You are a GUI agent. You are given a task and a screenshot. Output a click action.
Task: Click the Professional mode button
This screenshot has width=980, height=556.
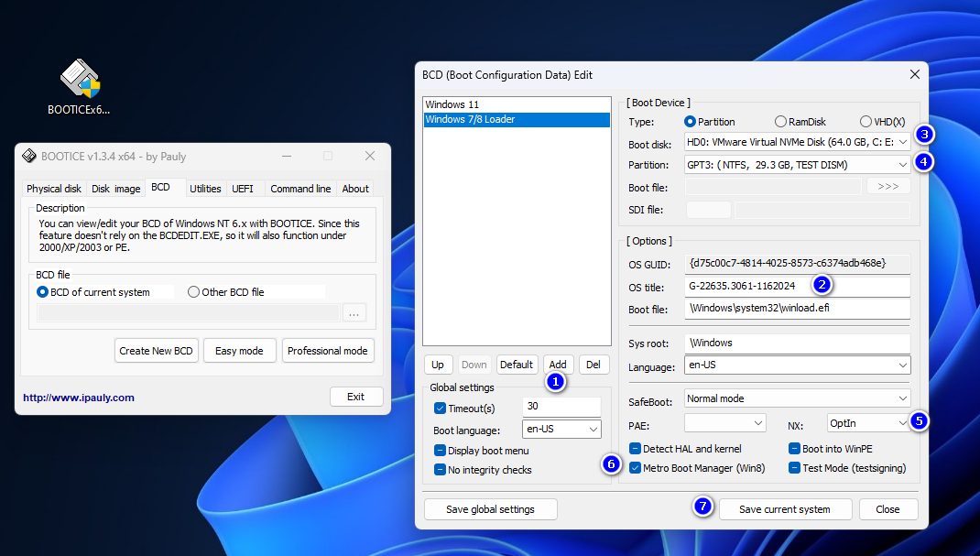click(x=328, y=351)
